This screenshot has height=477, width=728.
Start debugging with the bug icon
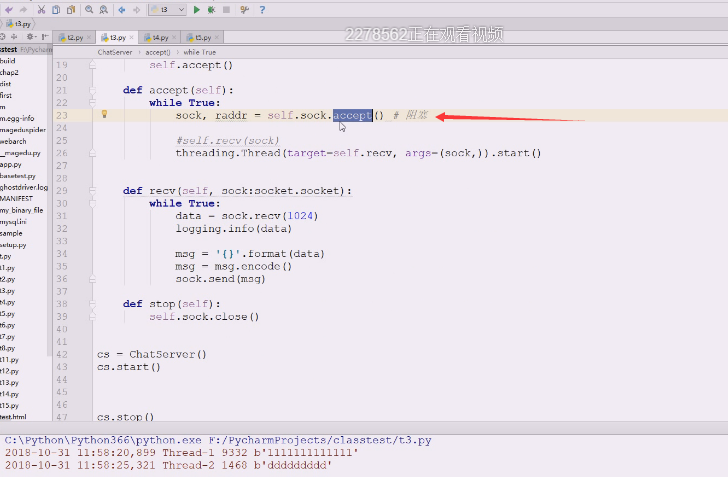pos(211,9)
